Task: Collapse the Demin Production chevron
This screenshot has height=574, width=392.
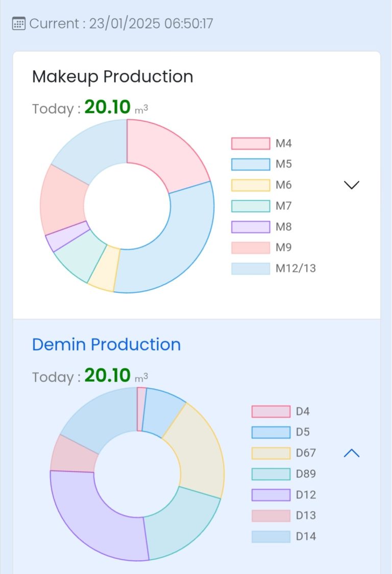Action: click(x=352, y=453)
